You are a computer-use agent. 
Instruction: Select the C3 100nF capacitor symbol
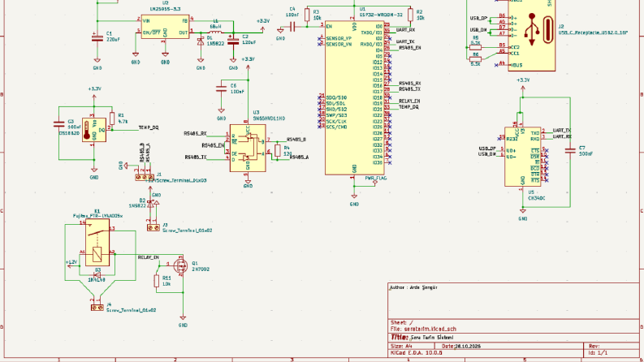coord(58,124)
